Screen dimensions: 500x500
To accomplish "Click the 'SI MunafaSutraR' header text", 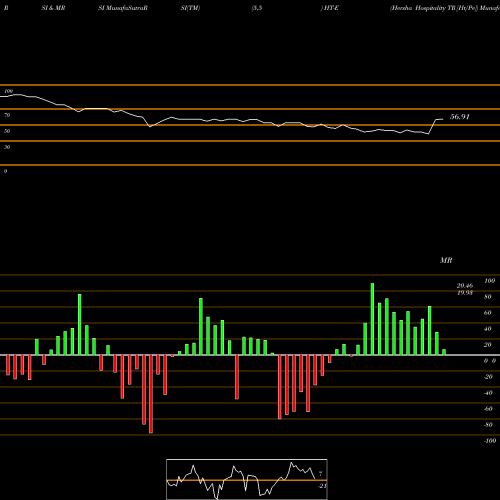I will (x=123, y=8).
